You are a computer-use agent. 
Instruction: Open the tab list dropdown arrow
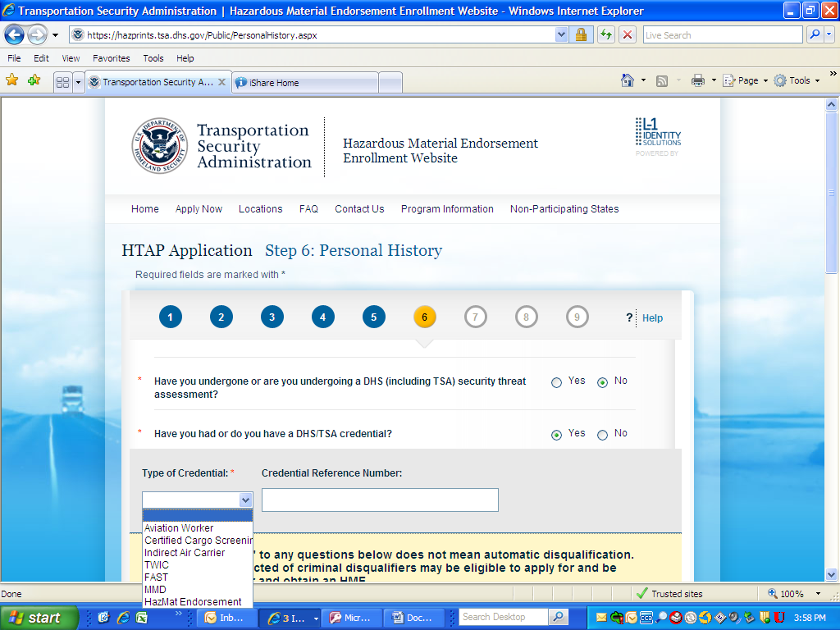pos(78,82)
